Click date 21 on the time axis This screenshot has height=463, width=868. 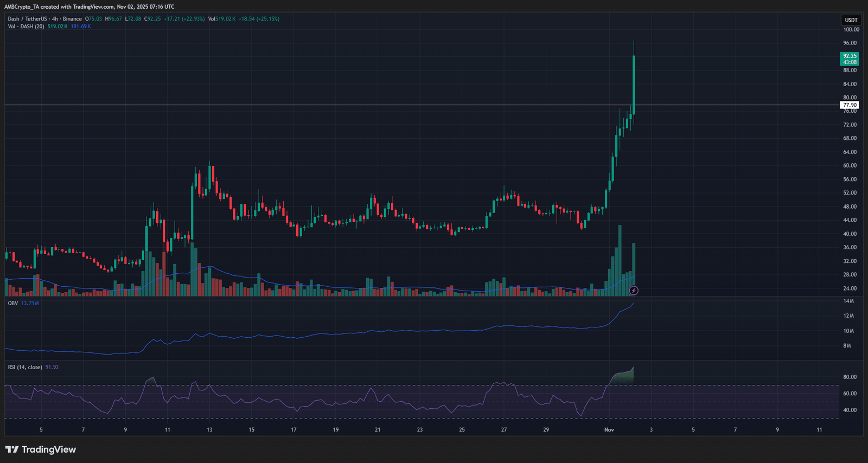378,430
